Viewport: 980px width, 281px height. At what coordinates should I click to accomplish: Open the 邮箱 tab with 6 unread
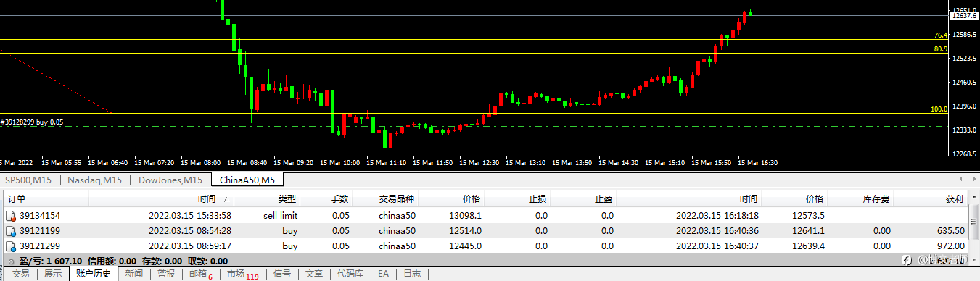click(x=201, y=274)
